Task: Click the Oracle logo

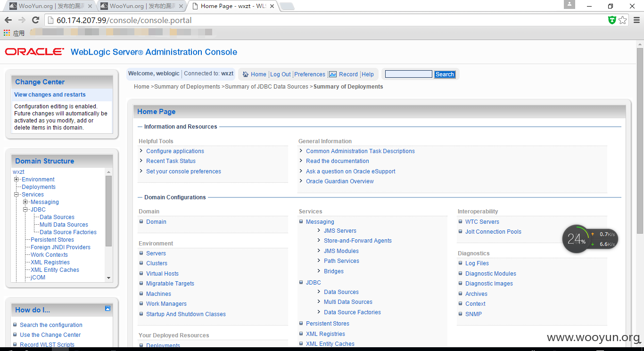Action: point(34,51)
